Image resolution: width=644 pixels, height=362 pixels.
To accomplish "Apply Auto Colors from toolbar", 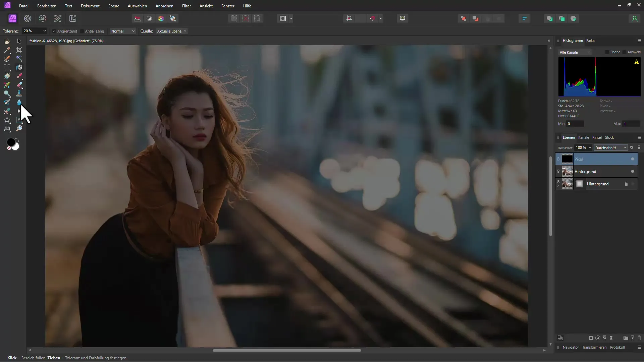I will (161, 18).
